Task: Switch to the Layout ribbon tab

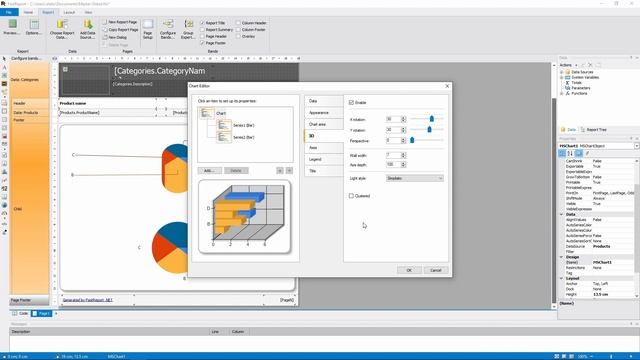Action: tap(69, 12)
